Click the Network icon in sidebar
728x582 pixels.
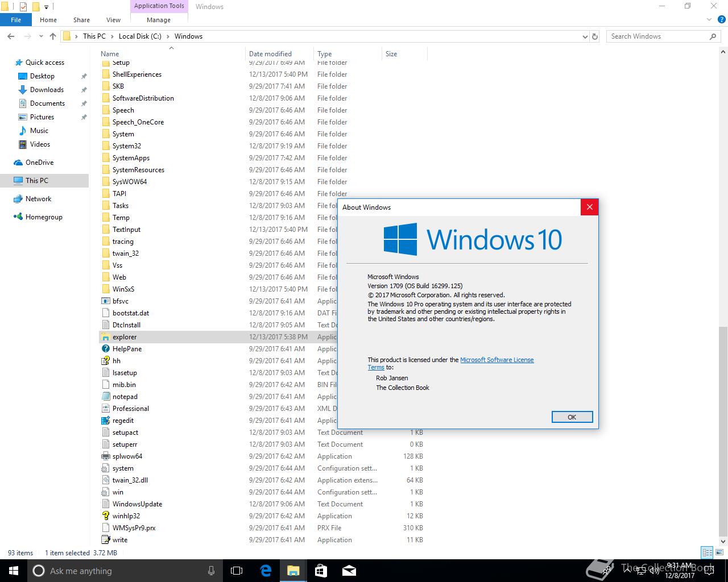click(18, 199)
